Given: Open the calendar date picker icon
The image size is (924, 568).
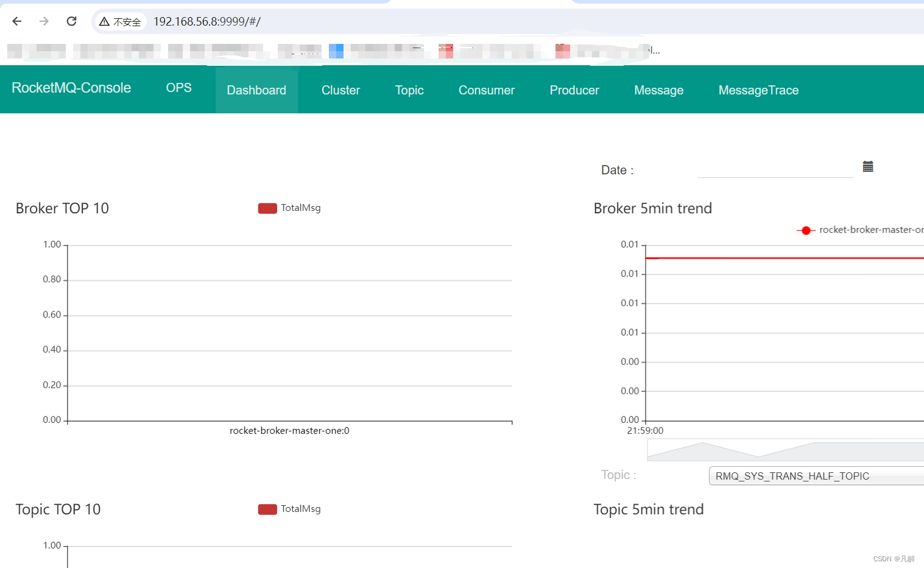Looking at the screenshot, I should (868, 166).
